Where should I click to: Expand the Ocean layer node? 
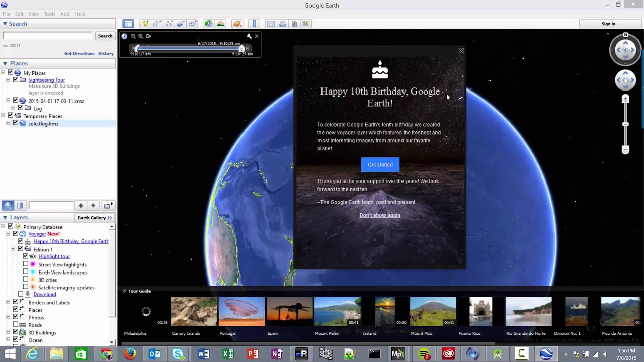pyautogui.click(x=8, y=340)
